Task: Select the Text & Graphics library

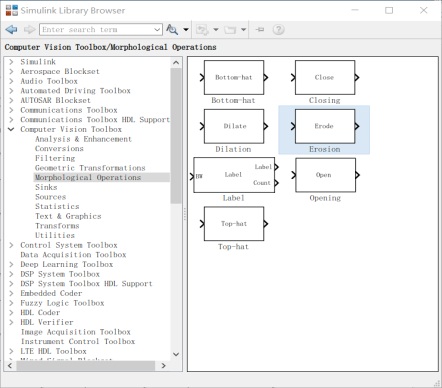Action: click(x=68, y=216)
